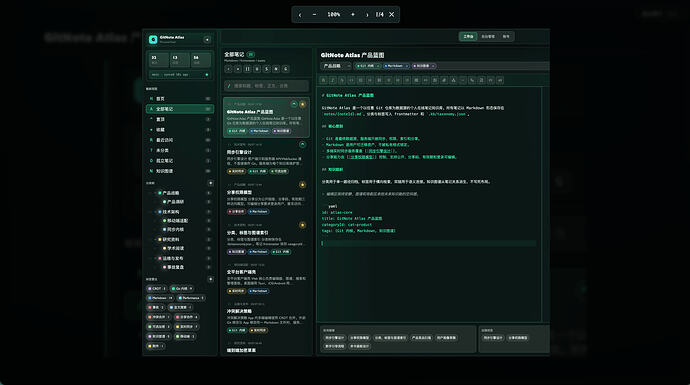690x385 pixels.
Task: Open the GitNote Atlas 产品蓝图 note card
Action: (x=266, y=117)
